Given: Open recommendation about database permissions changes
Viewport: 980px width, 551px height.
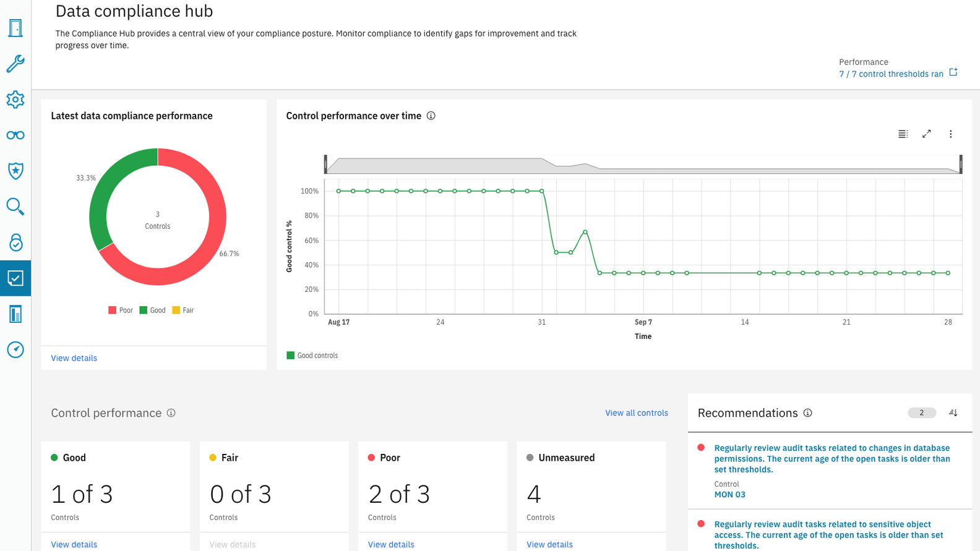Looking at the screenshot, I should tap(832, 459).
